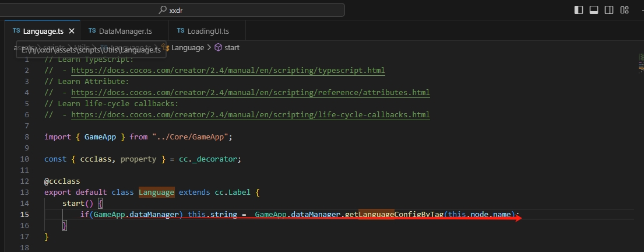Viewport: 644px width, 252px height.
Task: Open the Customize Layout icon
Action: (x=624, y=10)
